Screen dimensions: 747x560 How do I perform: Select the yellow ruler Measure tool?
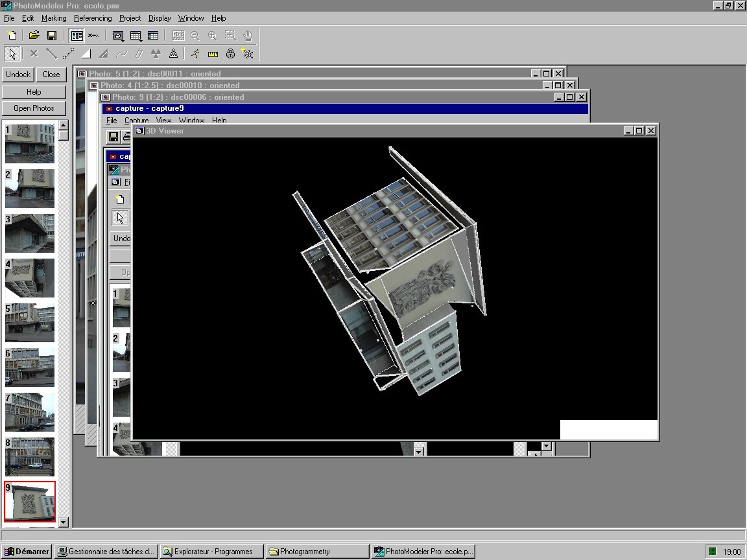pos(213,54)
